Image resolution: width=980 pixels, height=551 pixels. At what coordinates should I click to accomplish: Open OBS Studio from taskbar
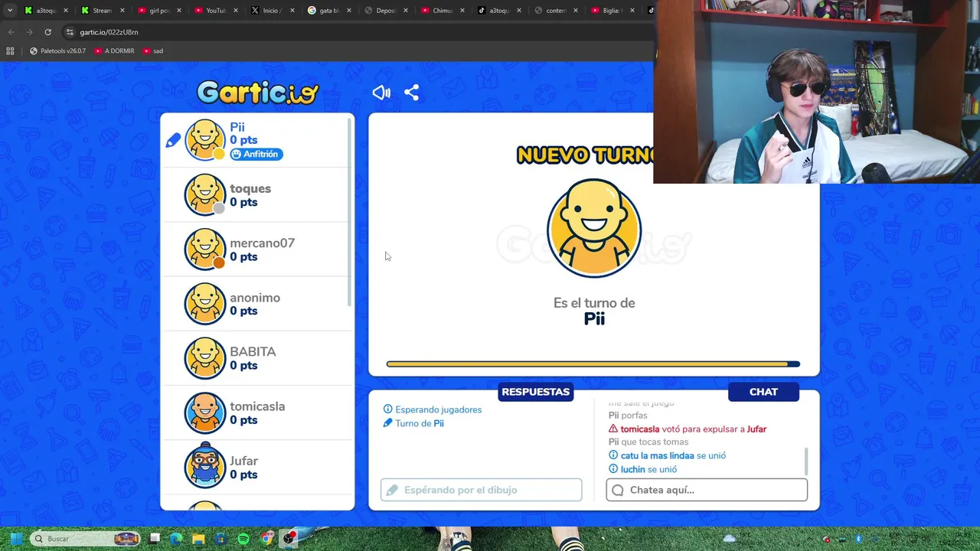289,539
